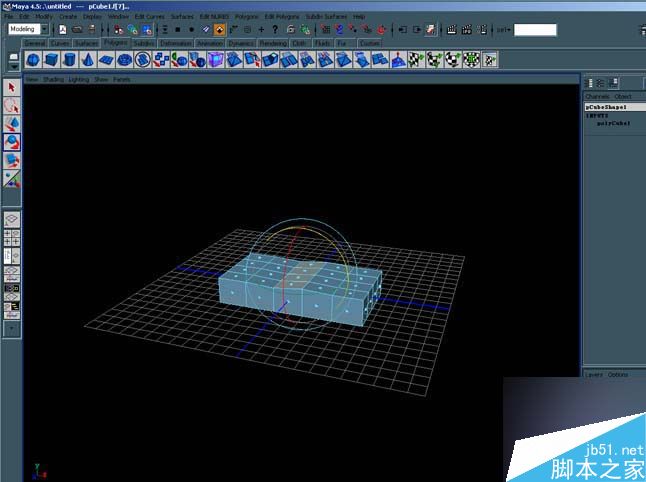Click the purple transparent cube shelf icon
Viewport: 646px width, 482px height.
click(215, 60)
